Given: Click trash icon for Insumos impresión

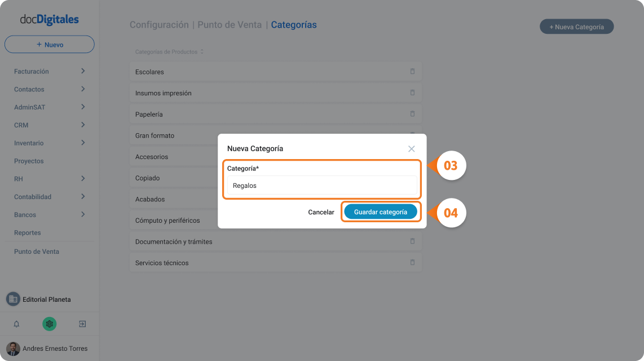Looking at the screenshot, I should (412, 93).
